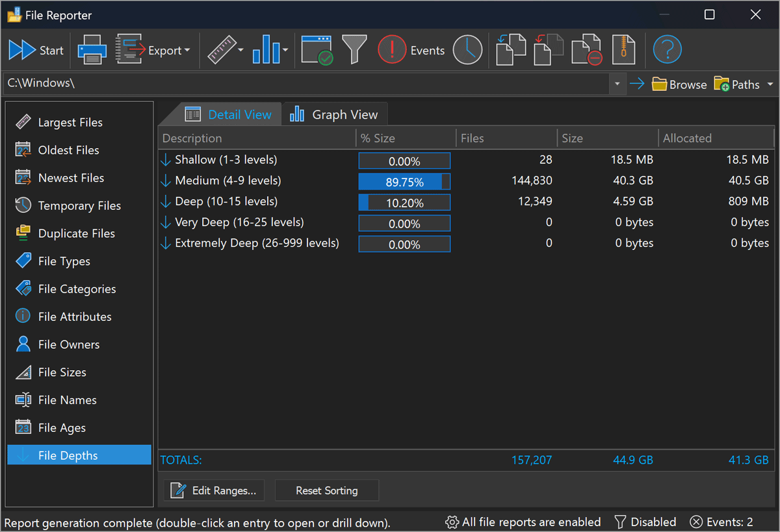Open the compressed archive report icon
780x532 pixels.
click(x=625, y=49)
